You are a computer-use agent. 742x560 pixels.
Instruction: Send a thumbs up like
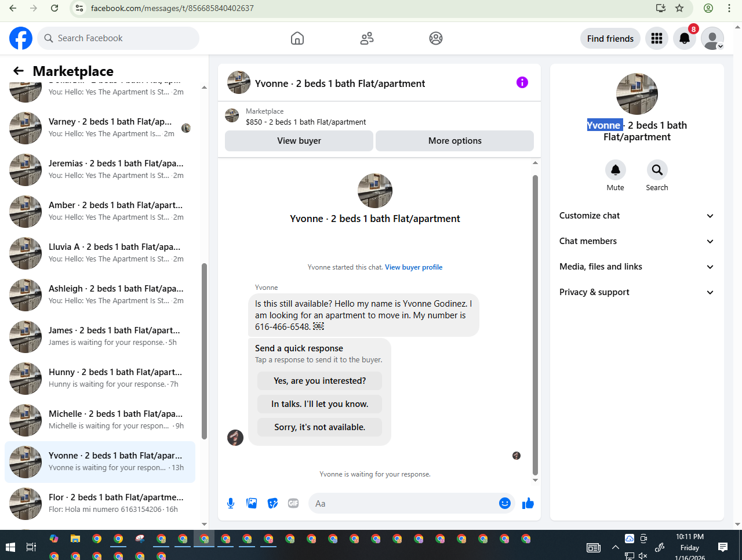pyautogui.click(x=528, y=503)
